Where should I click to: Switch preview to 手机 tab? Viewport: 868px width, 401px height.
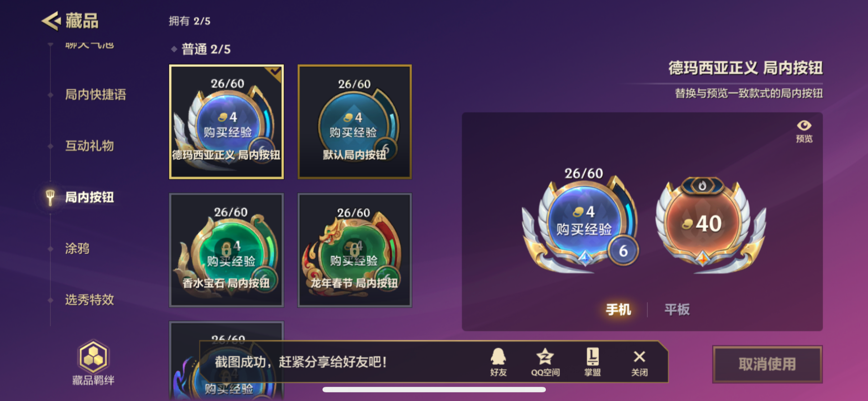point(618,309)
